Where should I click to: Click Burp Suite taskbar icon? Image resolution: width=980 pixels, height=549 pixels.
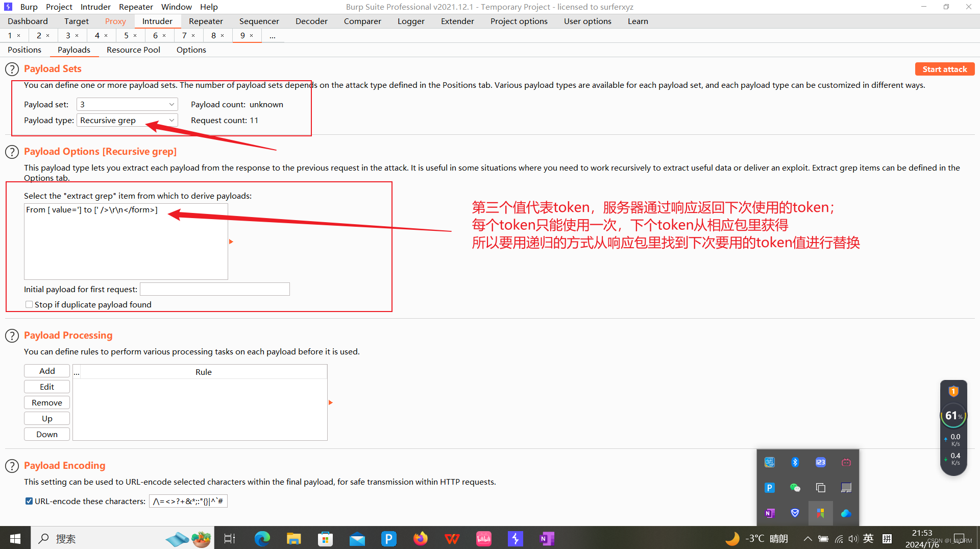(x=515, y=538)
